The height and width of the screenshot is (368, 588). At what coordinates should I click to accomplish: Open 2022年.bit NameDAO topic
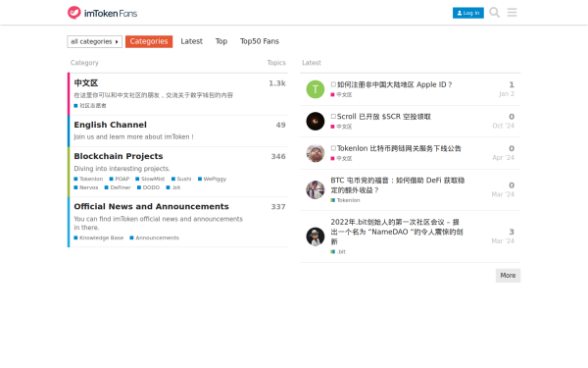pos(397,232)
